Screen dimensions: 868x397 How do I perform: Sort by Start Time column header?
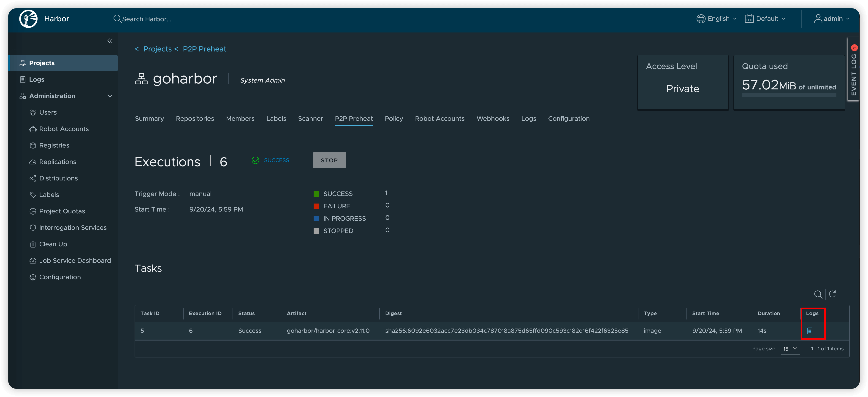click(705, 314)
